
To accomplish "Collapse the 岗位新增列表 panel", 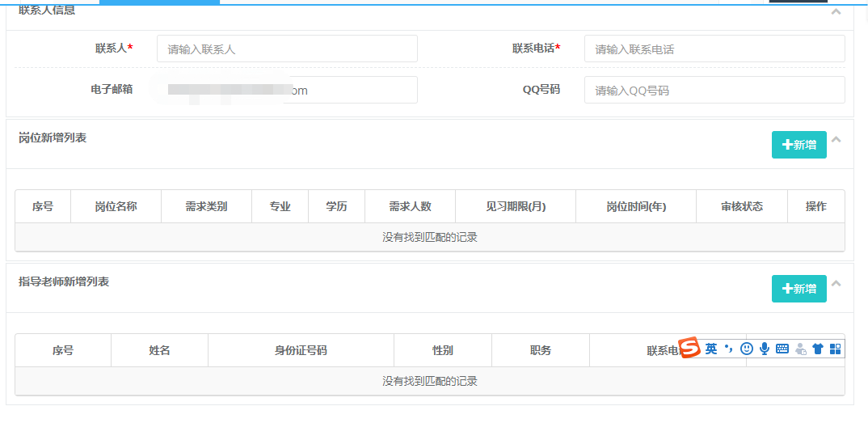I will pyautogui.click(x=836, y=140).
